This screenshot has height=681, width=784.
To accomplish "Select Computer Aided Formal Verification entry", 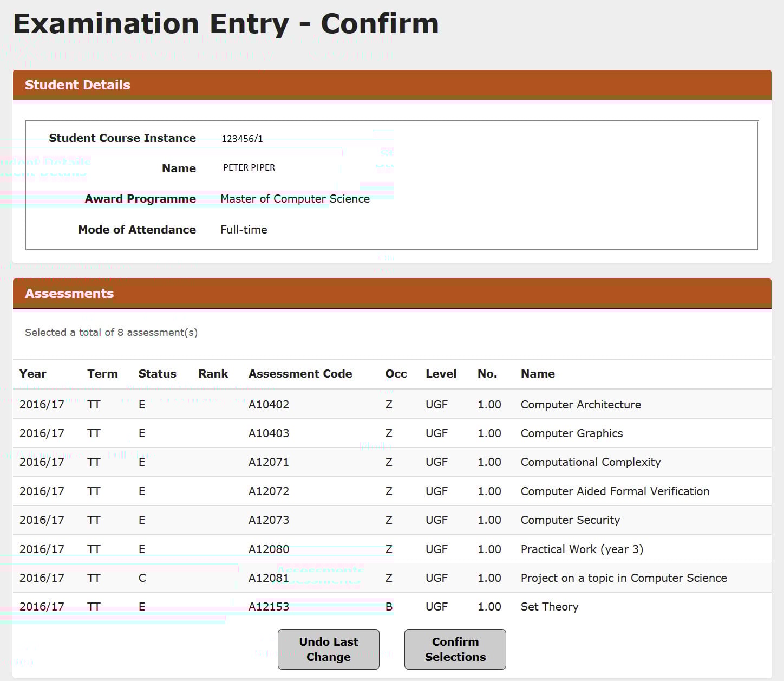I will 615,491.
